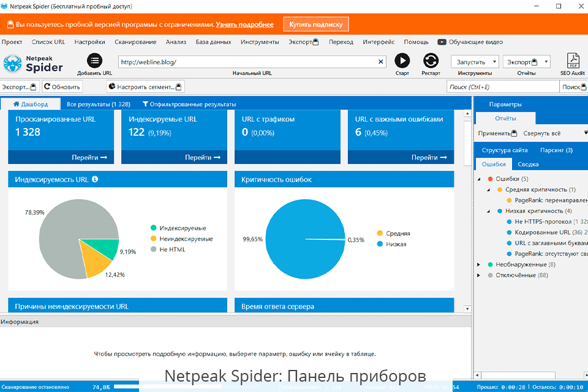Click the Netpeak Spider logo
588x392 pixels.
tap(34, 61)
